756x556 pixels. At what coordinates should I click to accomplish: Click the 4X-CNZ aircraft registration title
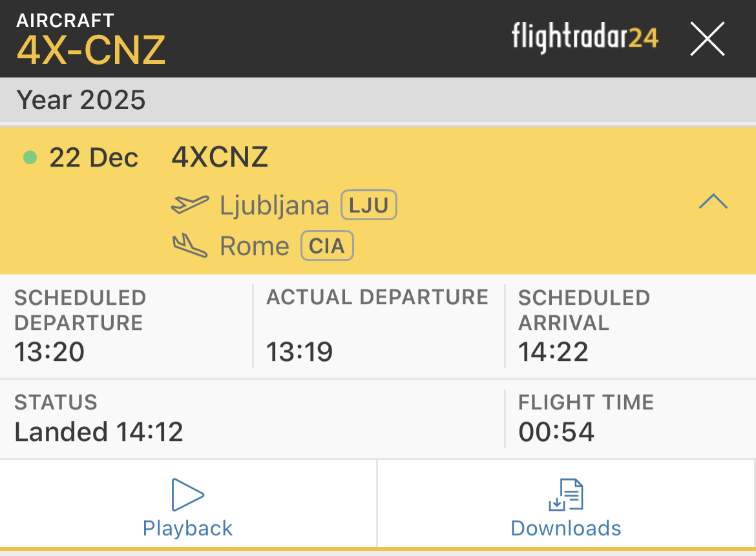[x=91, y=50]
